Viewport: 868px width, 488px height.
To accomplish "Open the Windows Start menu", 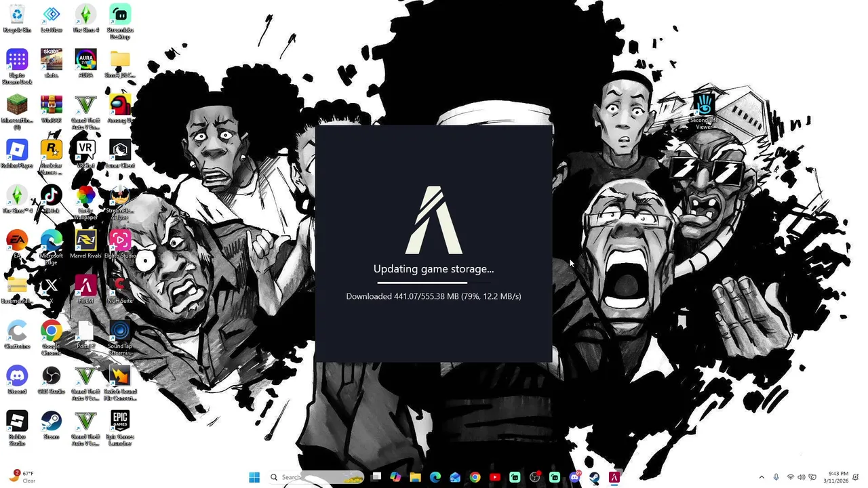I will click(254, 477).
